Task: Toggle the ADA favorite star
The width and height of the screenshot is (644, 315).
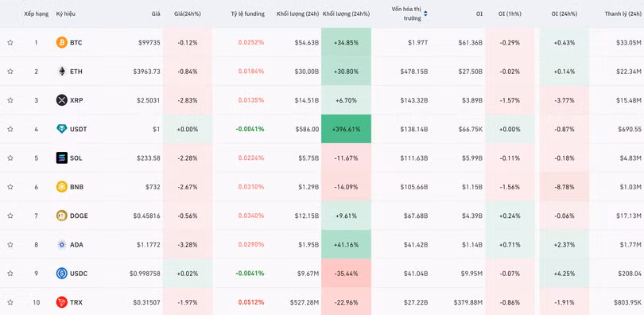Action: [x=10, y=244]
